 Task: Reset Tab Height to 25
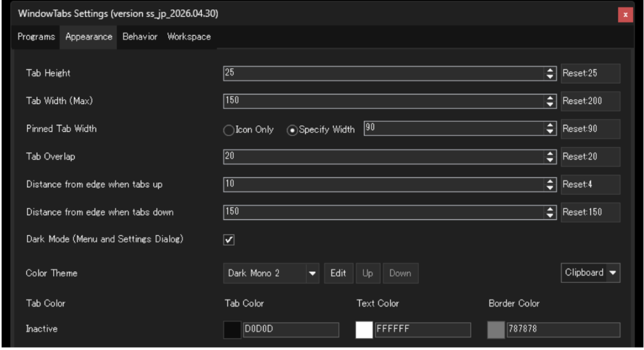point(590,73)
